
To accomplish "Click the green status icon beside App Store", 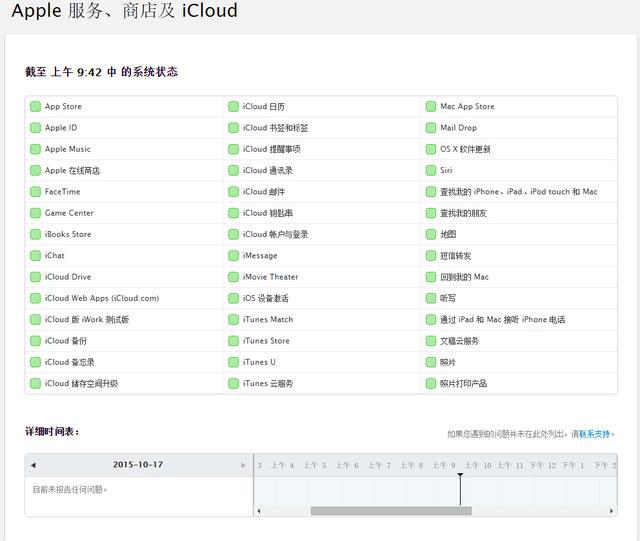I will point(36,107).
